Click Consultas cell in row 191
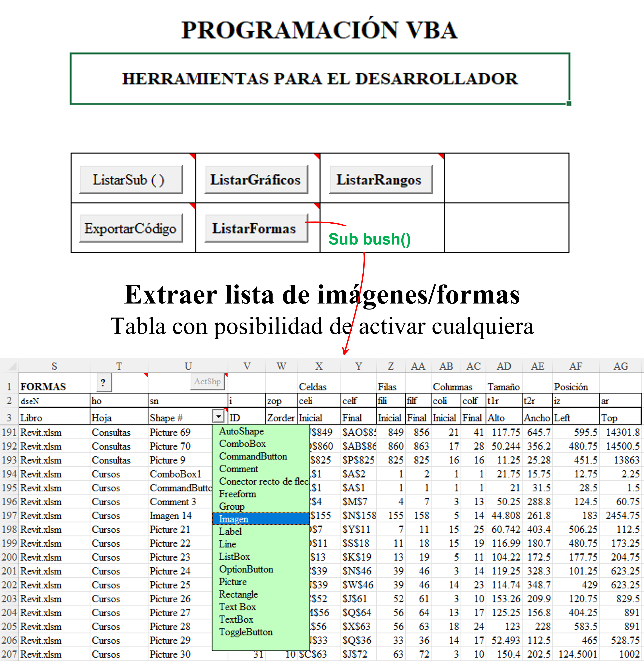The image size is (644, 661). click(119, 432)
